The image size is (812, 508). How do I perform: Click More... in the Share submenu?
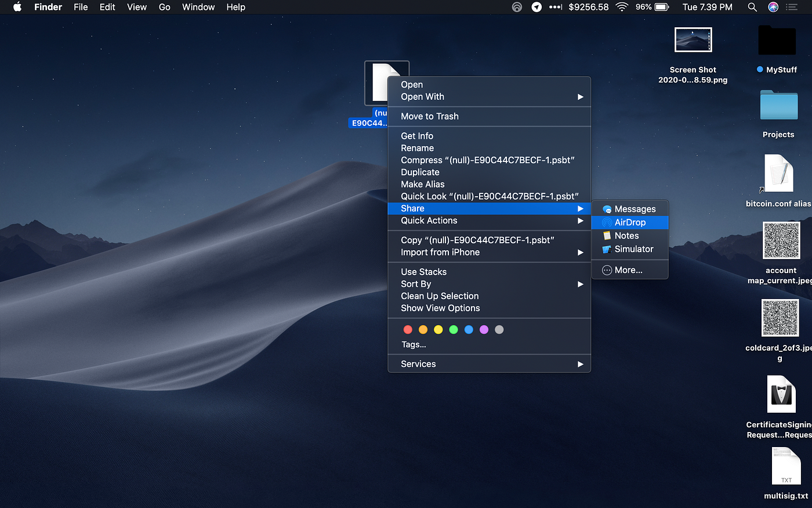630,270
